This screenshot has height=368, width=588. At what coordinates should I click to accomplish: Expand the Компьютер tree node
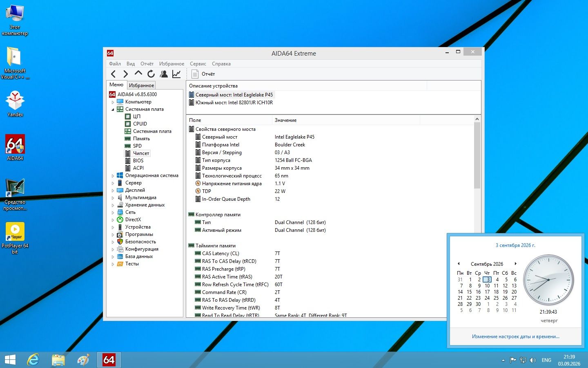113,102
